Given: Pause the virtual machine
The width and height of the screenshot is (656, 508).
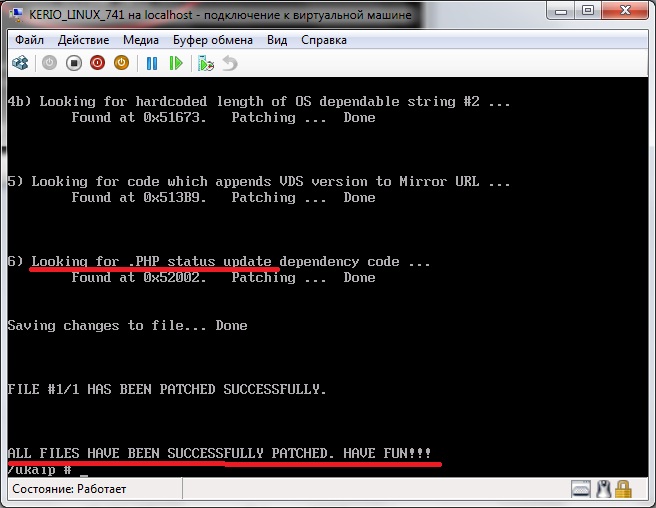Looking at the screenshot, I should 152,63.
